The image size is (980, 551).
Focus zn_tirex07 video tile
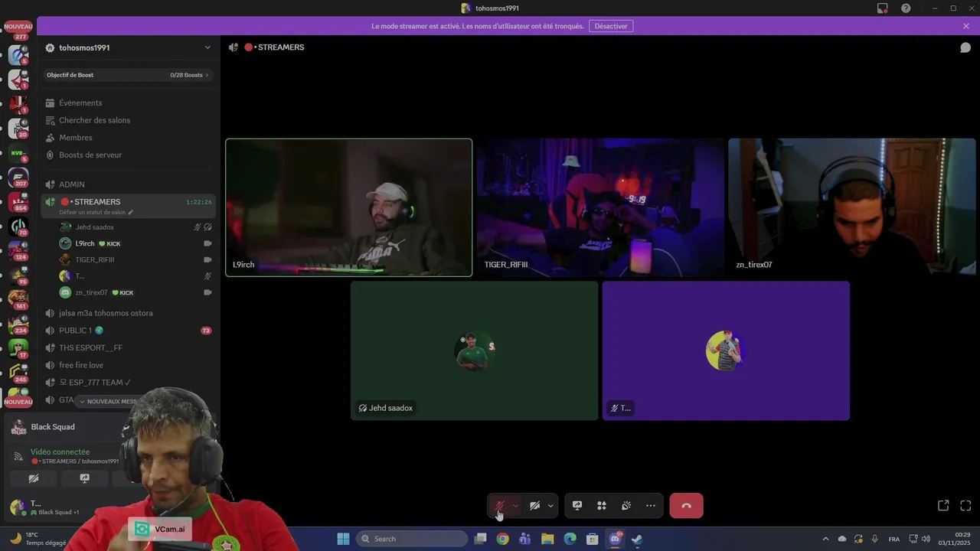coord(851,207)
